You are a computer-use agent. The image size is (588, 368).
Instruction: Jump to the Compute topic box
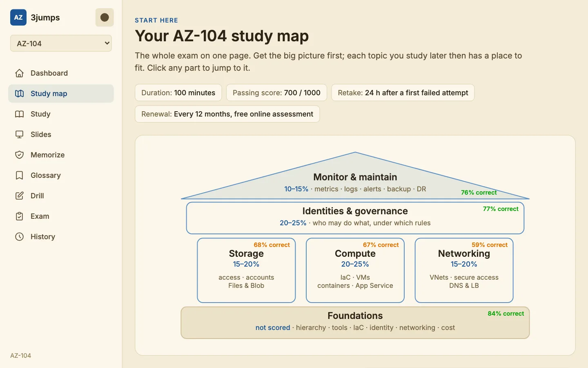355,270
